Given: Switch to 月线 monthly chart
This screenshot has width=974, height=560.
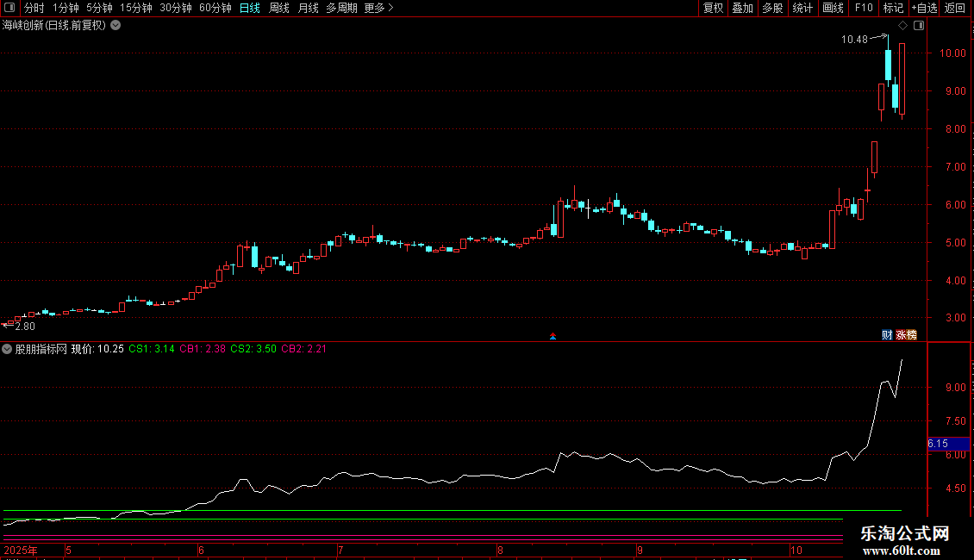Looking at the screenshot, I should [308, 8].
